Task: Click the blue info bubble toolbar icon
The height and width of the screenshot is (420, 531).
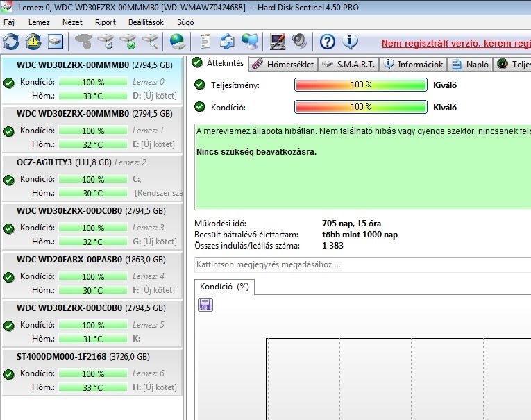Action: 350,42
